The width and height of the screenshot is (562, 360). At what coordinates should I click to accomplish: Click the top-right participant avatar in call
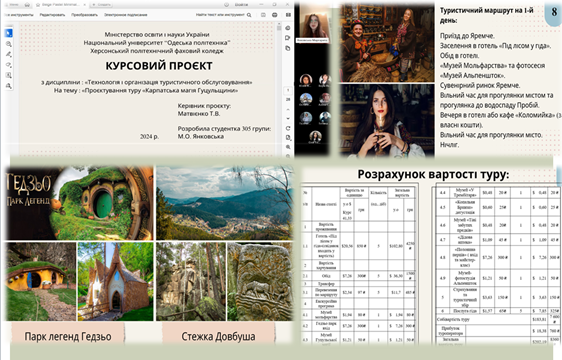(x=324, y=80)
